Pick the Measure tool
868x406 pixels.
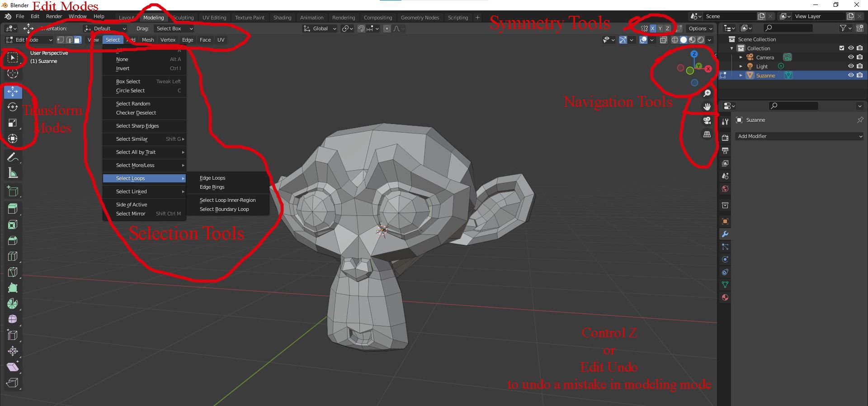coord(13,173)
